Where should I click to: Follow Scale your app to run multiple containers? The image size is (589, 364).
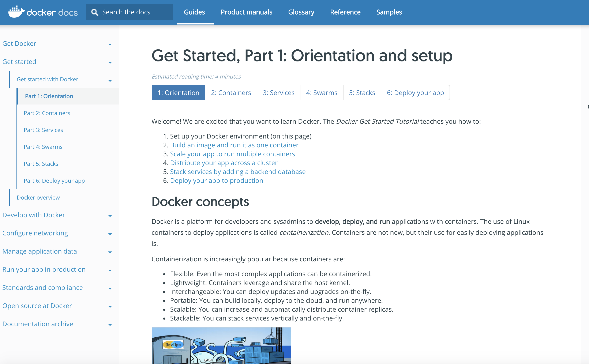[x=232, y=154]
